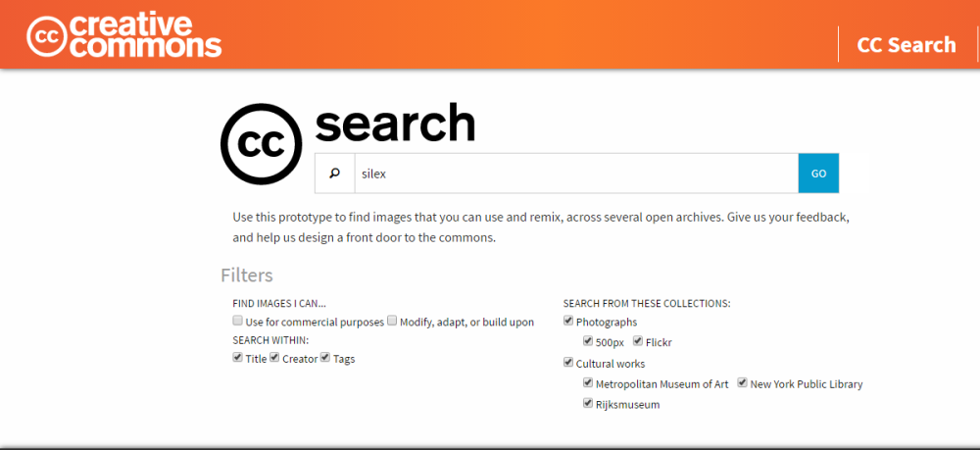This screenshot has width=980, height=450.
Task: Enable Modify, adapt, or build upon checkbox
Action: [x=392, y=321]
